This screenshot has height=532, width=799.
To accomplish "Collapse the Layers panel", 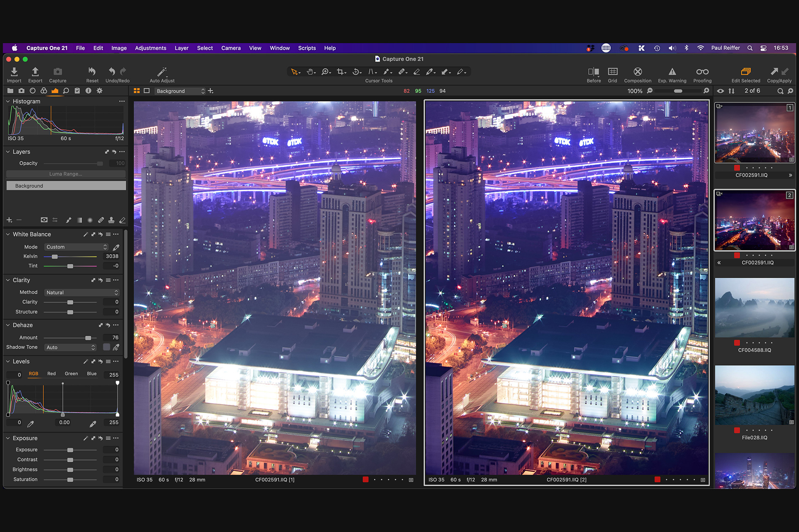I will pos(8,152).
